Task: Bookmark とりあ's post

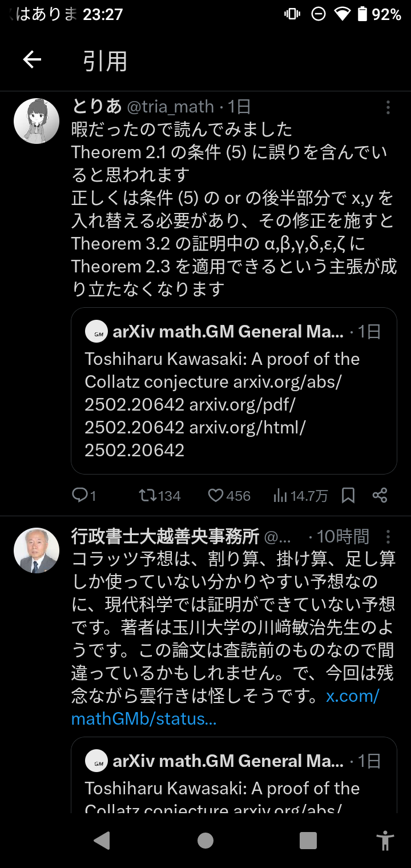Action: 348,495
